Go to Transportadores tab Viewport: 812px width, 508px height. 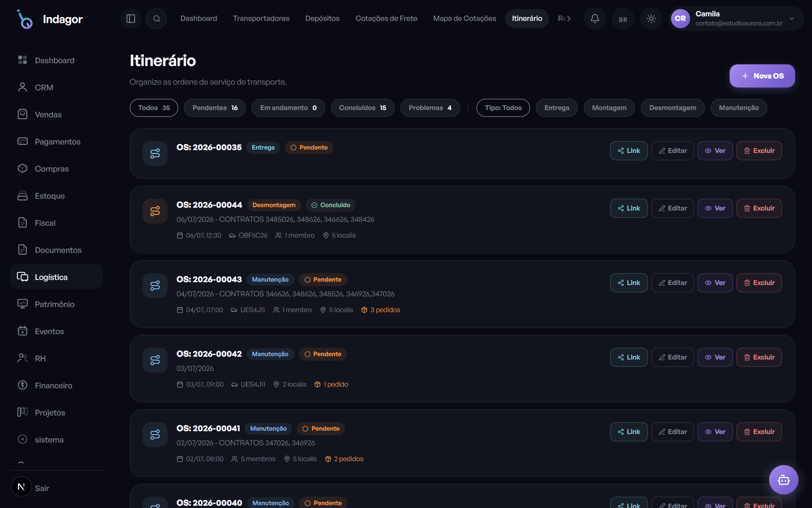point(261,18)
